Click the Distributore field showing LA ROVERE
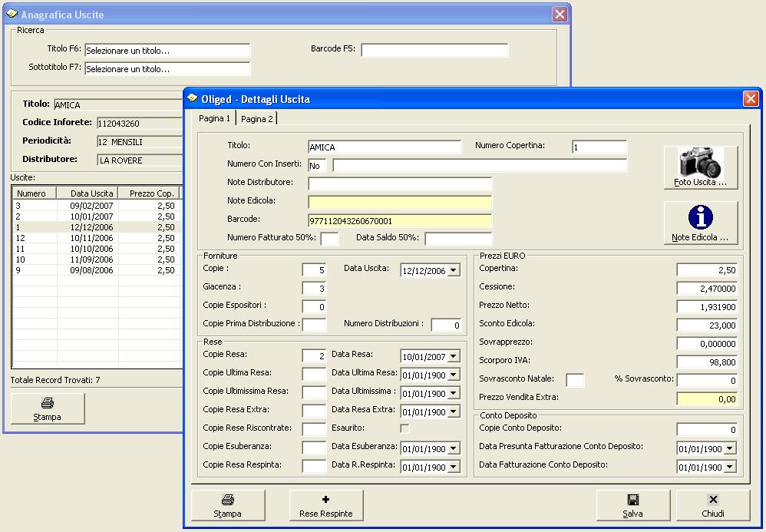766x532 pixels. click(140, 160)
